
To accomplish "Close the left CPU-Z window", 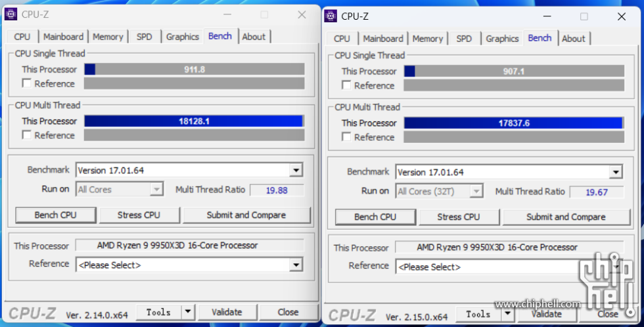I will (x=302, y=14).
